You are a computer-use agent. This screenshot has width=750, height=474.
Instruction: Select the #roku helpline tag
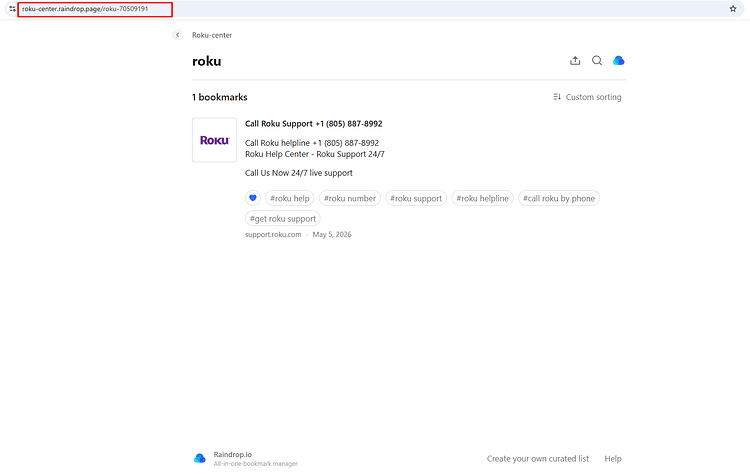482,198
